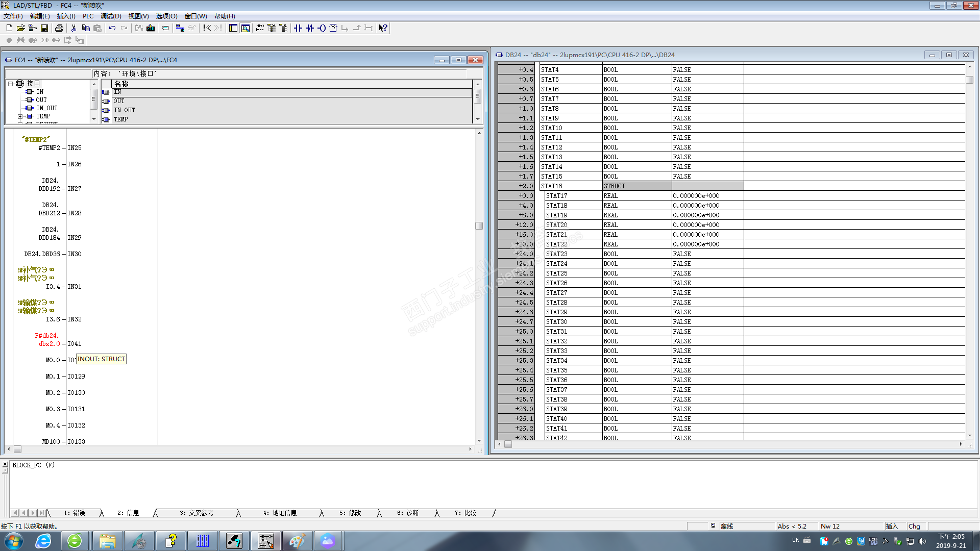Image resolution: width=980 pixels, height=551 pixels.
Task: Click the Print toolbar icon
Action: [59, 28]
